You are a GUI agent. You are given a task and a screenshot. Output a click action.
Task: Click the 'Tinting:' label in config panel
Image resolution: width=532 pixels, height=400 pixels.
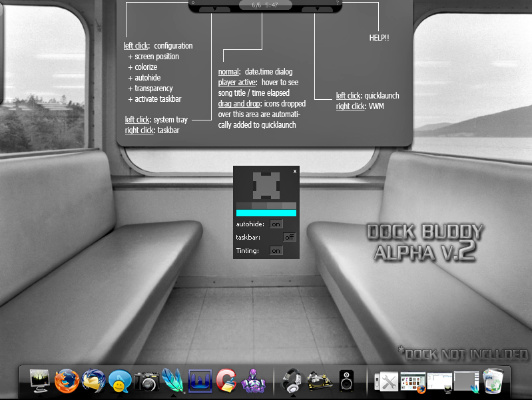(x=247, y=251)
